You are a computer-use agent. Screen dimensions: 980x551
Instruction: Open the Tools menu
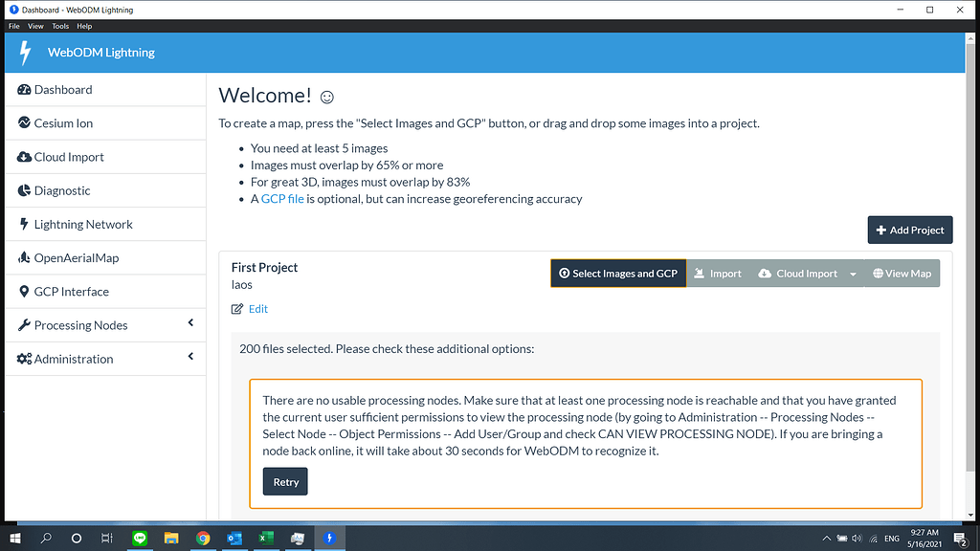tap(60, 26)
